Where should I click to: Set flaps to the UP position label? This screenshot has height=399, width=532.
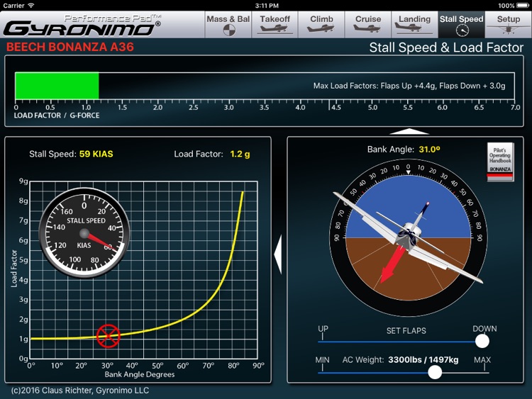(x=323, y=329)
